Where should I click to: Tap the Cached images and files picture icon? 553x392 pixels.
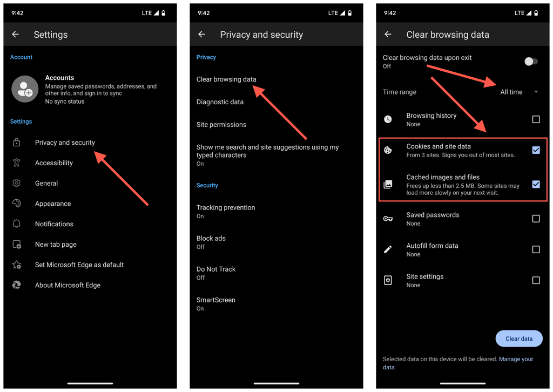point(388,184)
